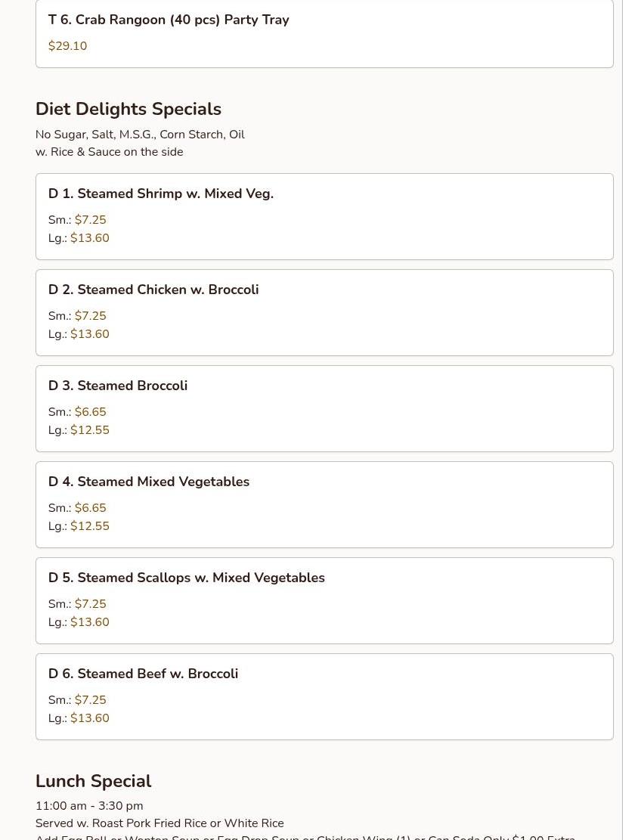The image size is (638, 840).
Task: Select D 5. Steamed Scallops w. Mixed Vegetables
Action: [186, 578]
